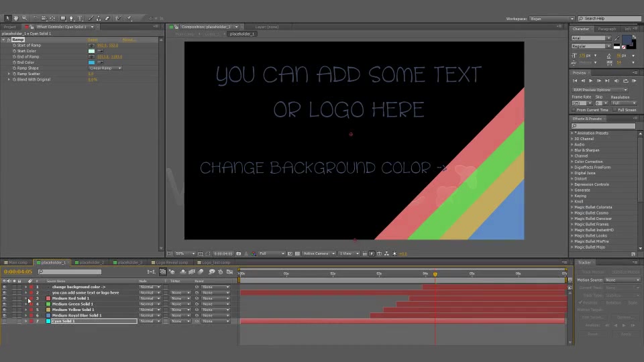Switch to placeholder_2 timeline tab
Image resolution: width=644 pixels, height=362 pixels.
pos(89,262)
